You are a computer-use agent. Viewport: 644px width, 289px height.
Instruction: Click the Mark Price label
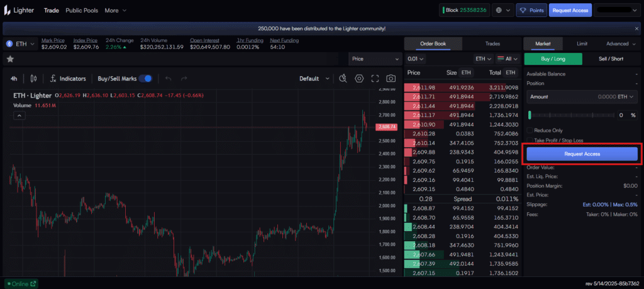(x=53, y=40)
